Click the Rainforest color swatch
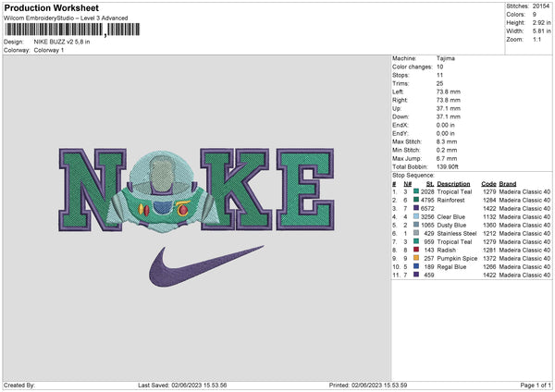Screen dimensions: 555x392 tap(416, 200)
